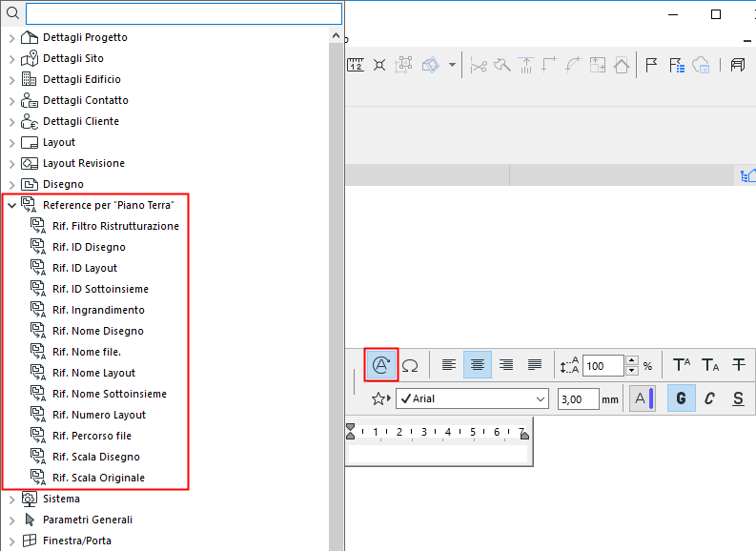Expand Parametri Generali group
The width and height of the screenshot is (756, 551).
(12, 520)
